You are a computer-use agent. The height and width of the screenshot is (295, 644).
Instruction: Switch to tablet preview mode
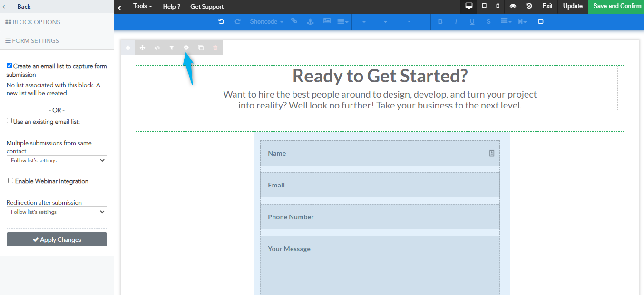coord(484,6)
